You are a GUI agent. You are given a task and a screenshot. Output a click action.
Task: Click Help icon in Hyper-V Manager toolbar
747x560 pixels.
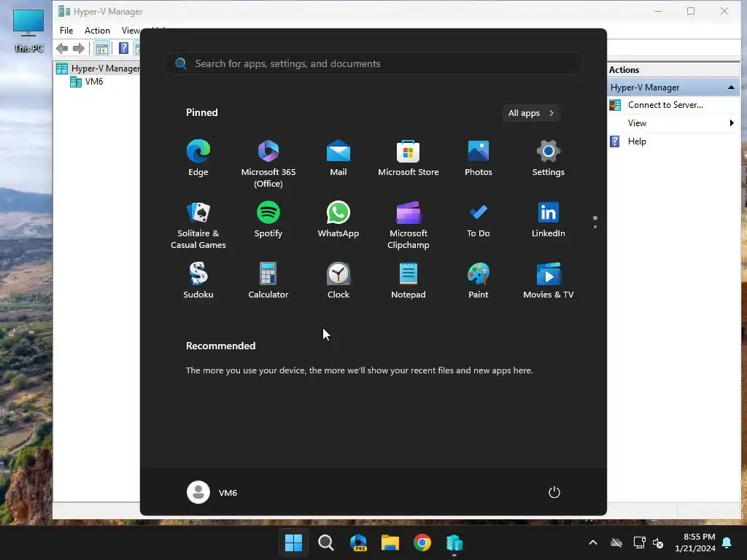click(x=123, y=48)
